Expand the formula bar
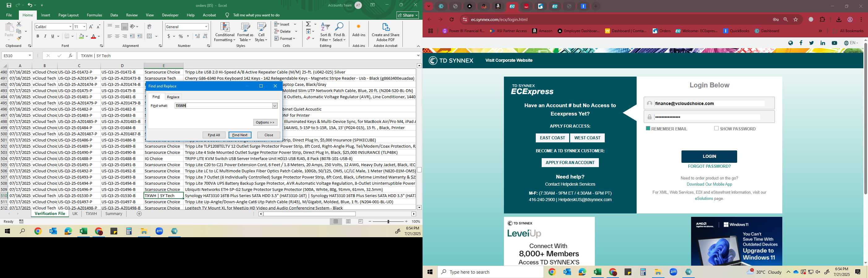Viewport: 868px width, 278px height. pyautogui.click(x=418, y=56)
